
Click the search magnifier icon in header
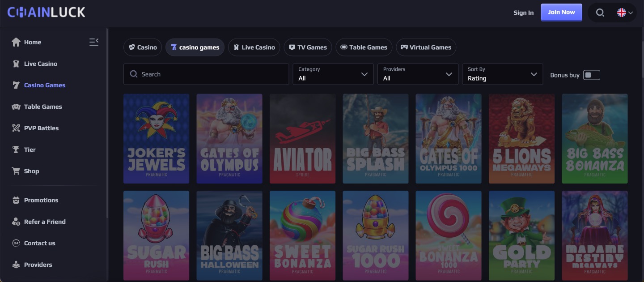click(600, 13)
